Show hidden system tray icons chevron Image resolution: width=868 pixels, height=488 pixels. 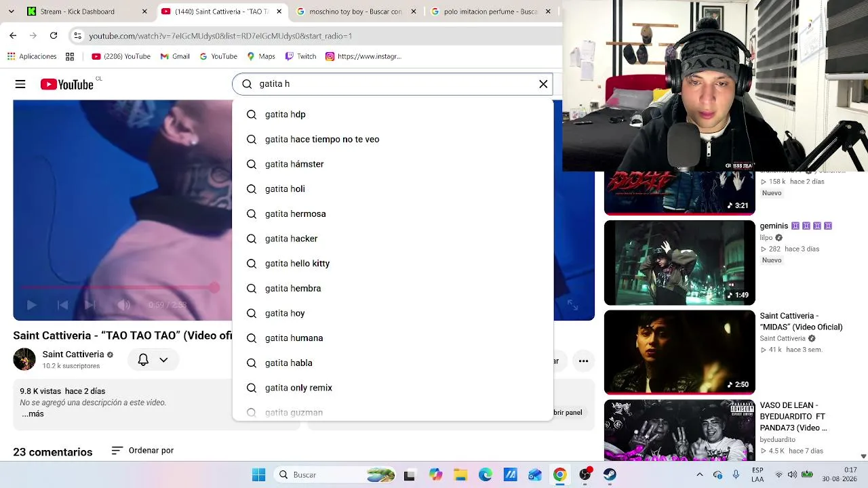700,474
